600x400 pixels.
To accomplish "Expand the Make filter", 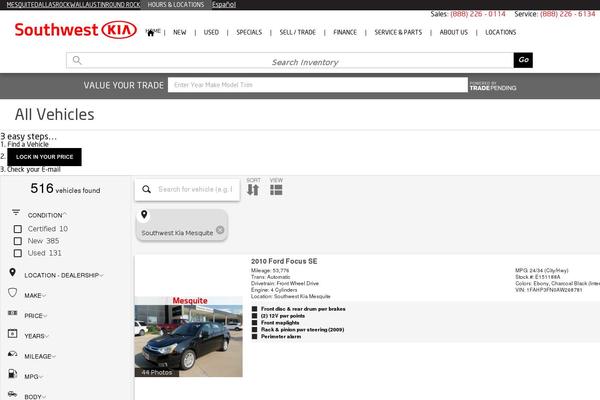I will coord(35,296).
